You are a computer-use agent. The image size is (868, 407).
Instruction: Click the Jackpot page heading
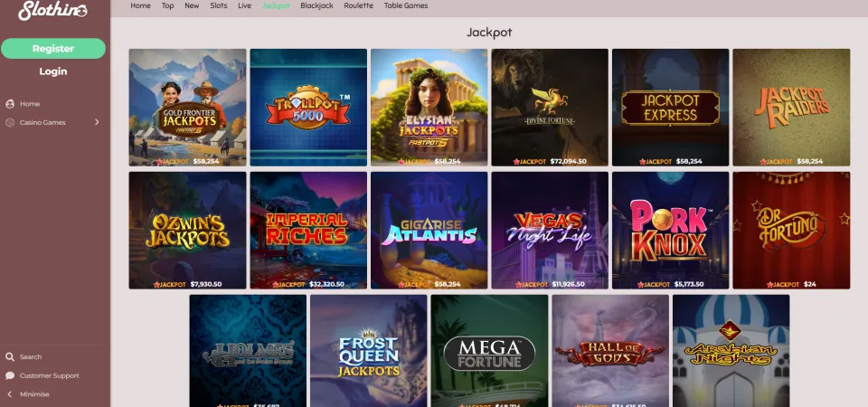[489, 33]
